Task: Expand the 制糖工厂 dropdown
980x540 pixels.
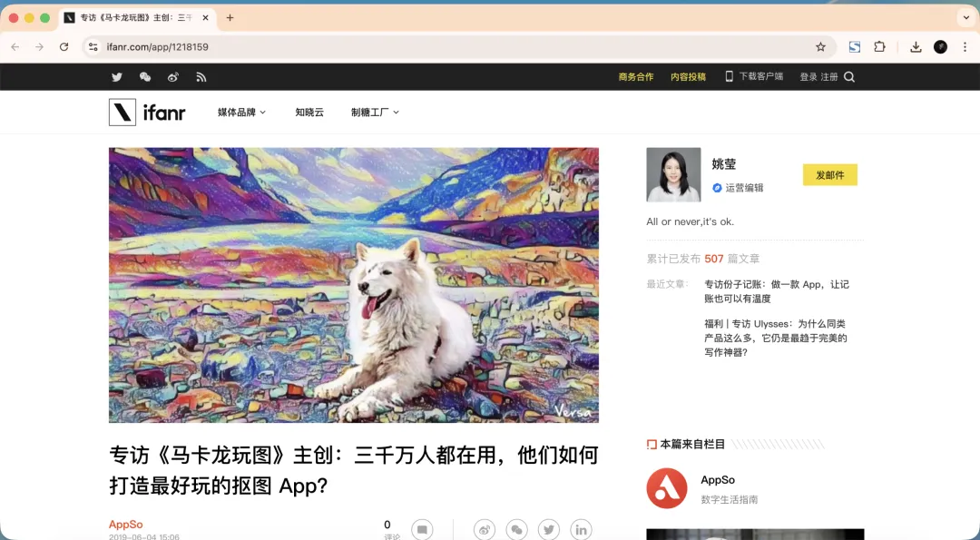Action: click(x=375, y=112)
